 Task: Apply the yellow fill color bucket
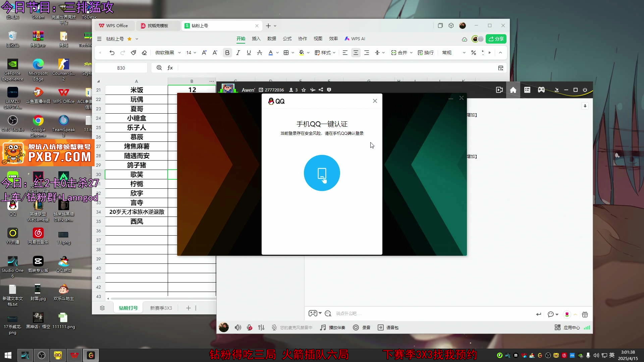click(301, 53)
